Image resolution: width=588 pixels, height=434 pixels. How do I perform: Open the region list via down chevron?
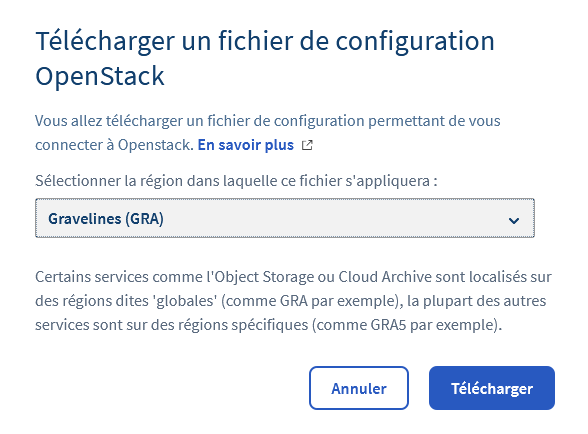514,221
